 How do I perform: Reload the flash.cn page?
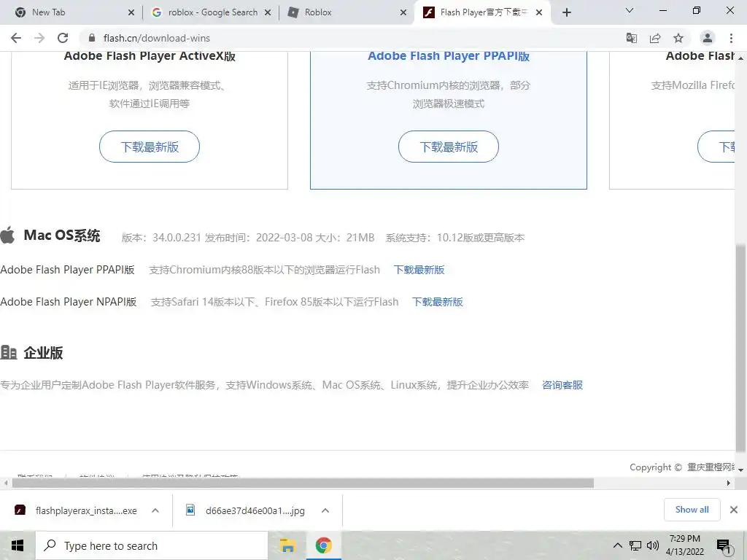[63, 38]
